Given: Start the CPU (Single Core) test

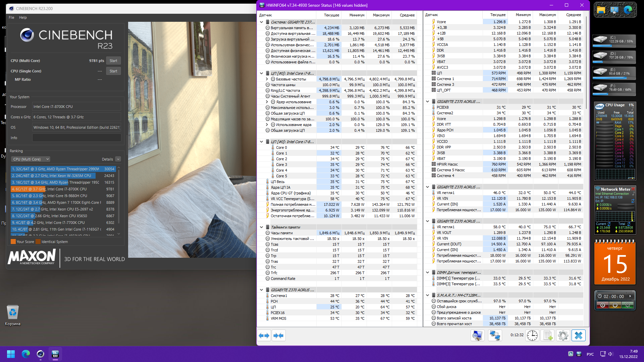Looking at the screenshot, I should click(113, 71).
